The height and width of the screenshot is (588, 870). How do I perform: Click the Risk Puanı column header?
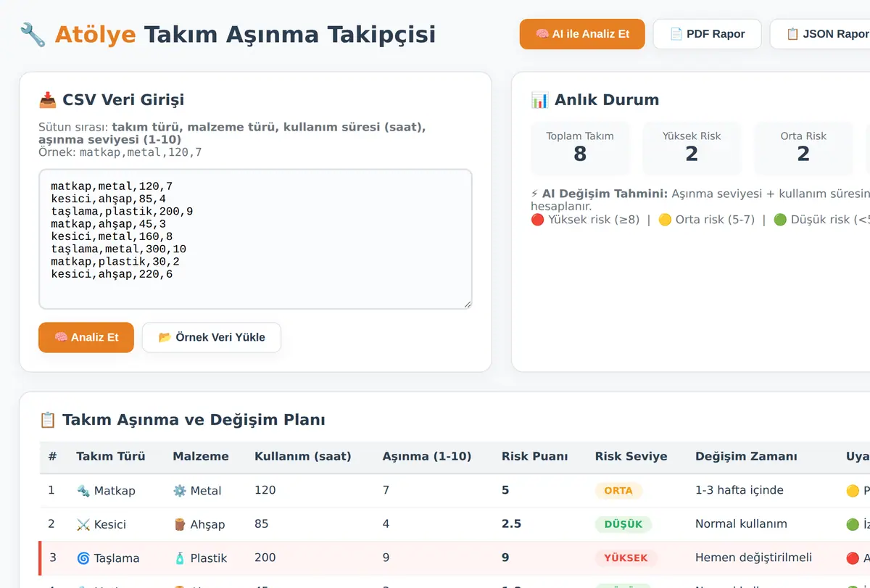pyautogui.click(x=535, y=456)
